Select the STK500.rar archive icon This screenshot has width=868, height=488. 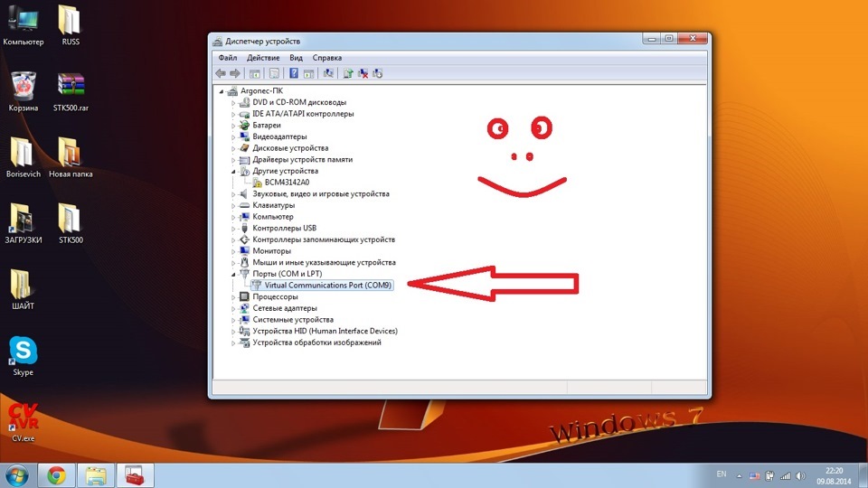(x=71, y=92)
